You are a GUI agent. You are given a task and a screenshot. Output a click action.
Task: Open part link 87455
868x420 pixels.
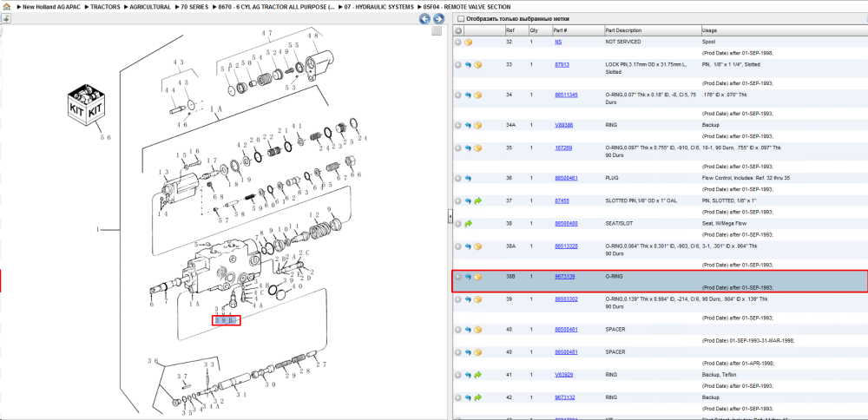point(562,201)
